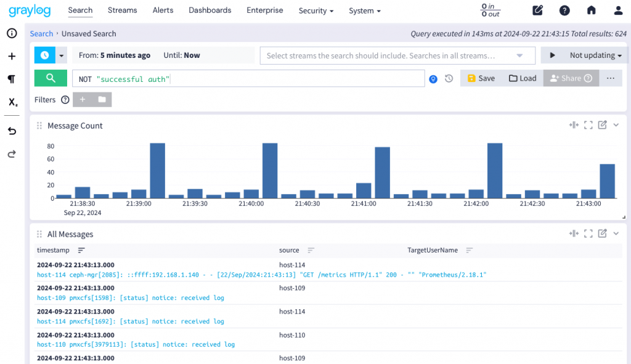Toggle sort on the source column
631x364 pixels.
pos(311,250)
